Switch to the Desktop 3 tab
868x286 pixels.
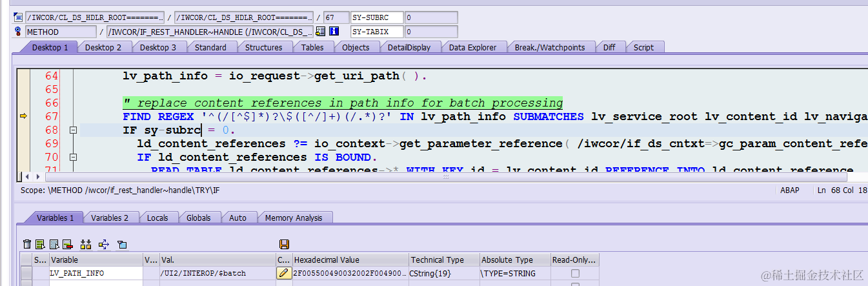click(x=158, y=47)
